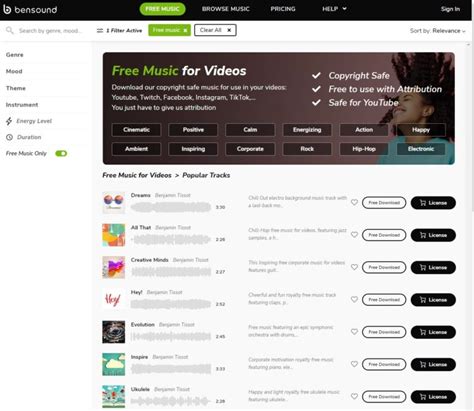The image size is (474, 411).
Task: Click License button for Hey! track
Action: [433, 300]
